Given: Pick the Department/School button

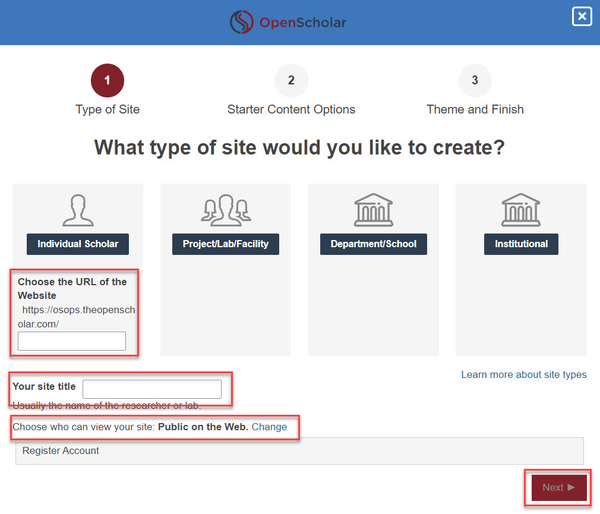Looking at the screenshot, I should click(373, 244).
